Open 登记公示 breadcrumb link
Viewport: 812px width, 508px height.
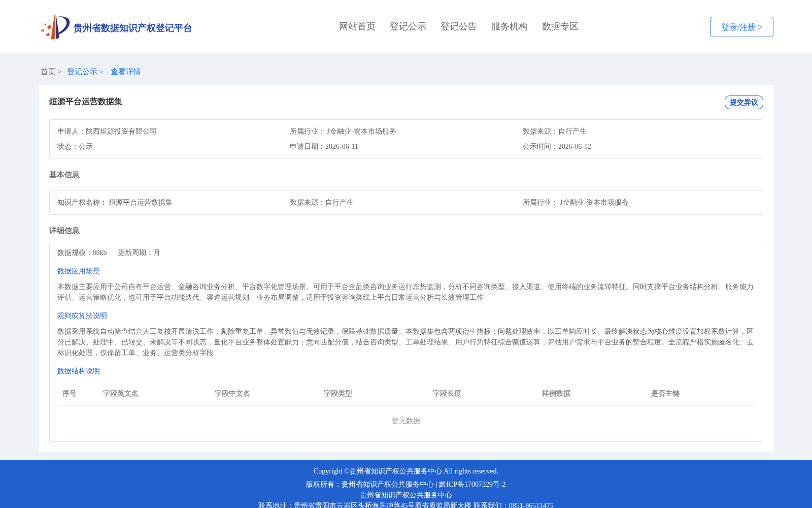(82, 72)
